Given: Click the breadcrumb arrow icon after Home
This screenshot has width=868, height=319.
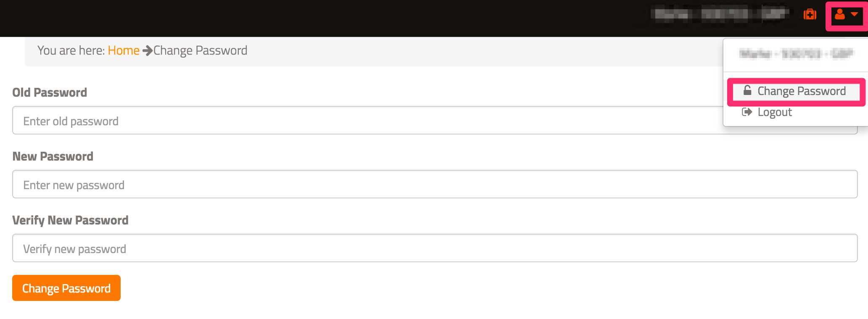Looking at the screenshot, I should click(148, 51).
